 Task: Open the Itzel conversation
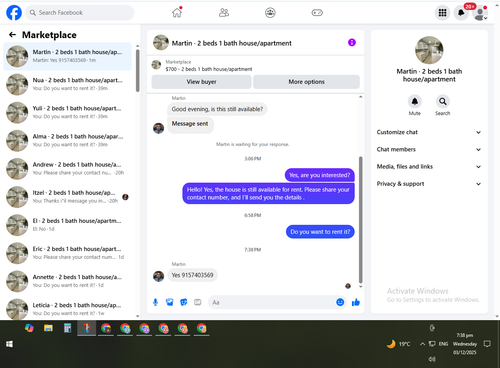pos(67,197)
